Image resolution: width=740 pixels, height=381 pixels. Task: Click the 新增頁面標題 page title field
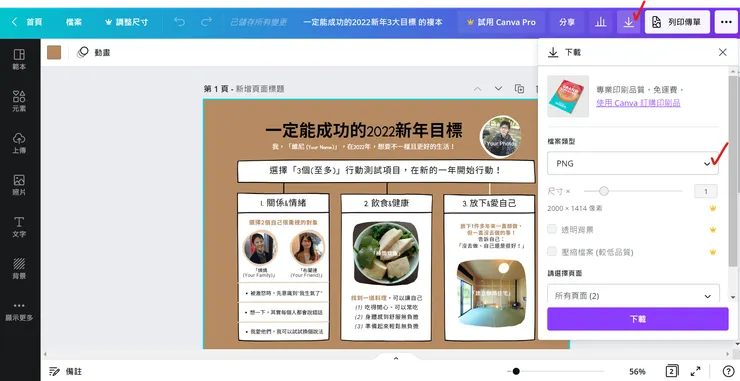(260, 89)
